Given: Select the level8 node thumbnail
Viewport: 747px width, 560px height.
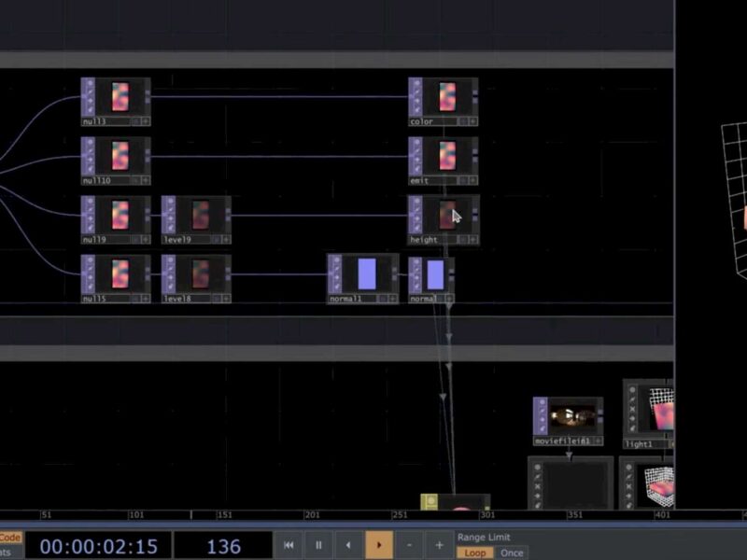Looking at the screenshot, I should (201, 273).
